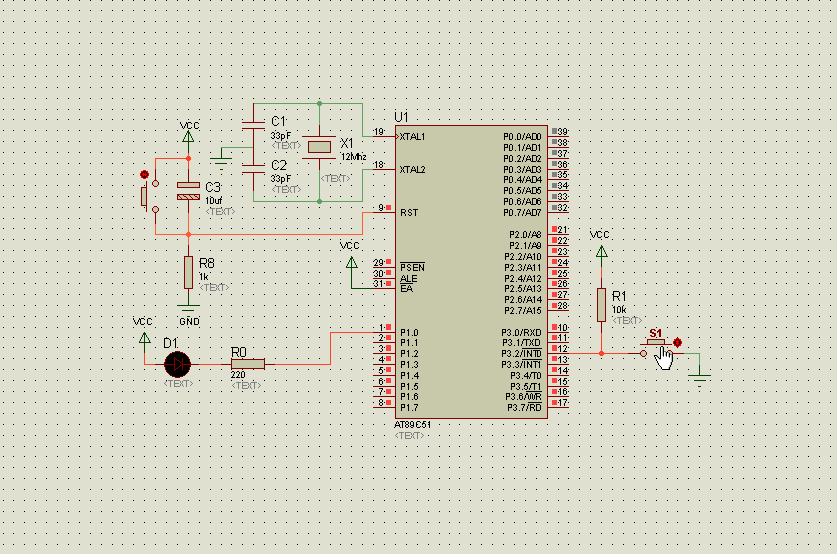Screen dimensions: 837x554
Task: Click the 10uf value under C3
Action: pos(214,201)
